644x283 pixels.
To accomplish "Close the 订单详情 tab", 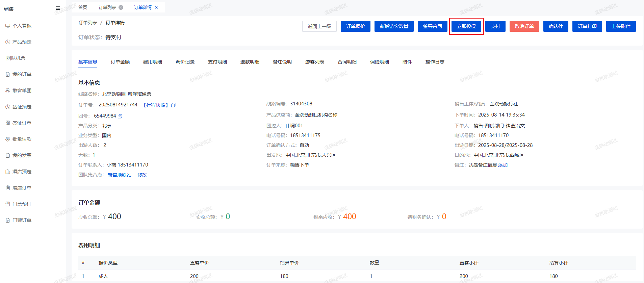I will 156,7.
